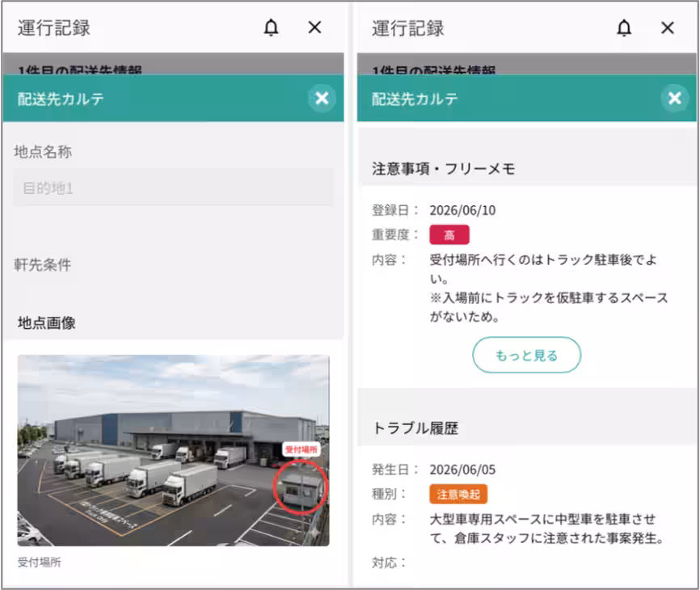Click the memo text starting 受付場所へ行くのは
Screen dimensions: 700x590
(x=549, y=288)
